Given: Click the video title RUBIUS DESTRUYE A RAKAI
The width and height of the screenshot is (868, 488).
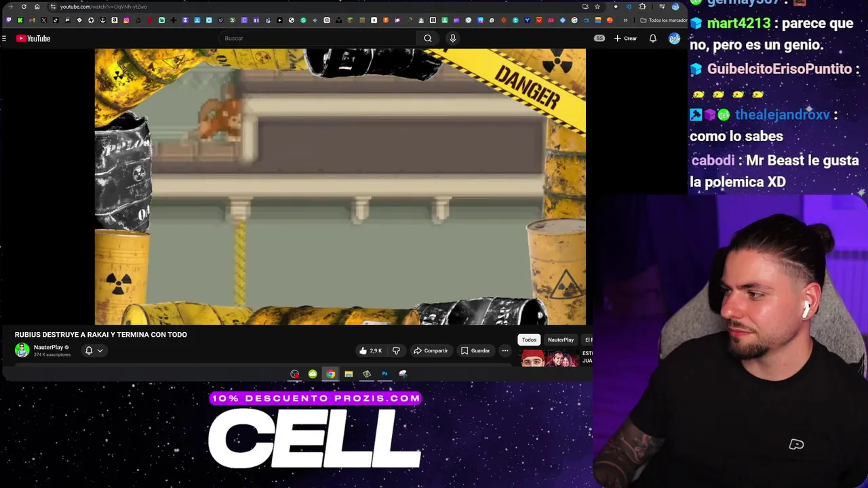Looking at the screenshot, I should tap(101, 335).
